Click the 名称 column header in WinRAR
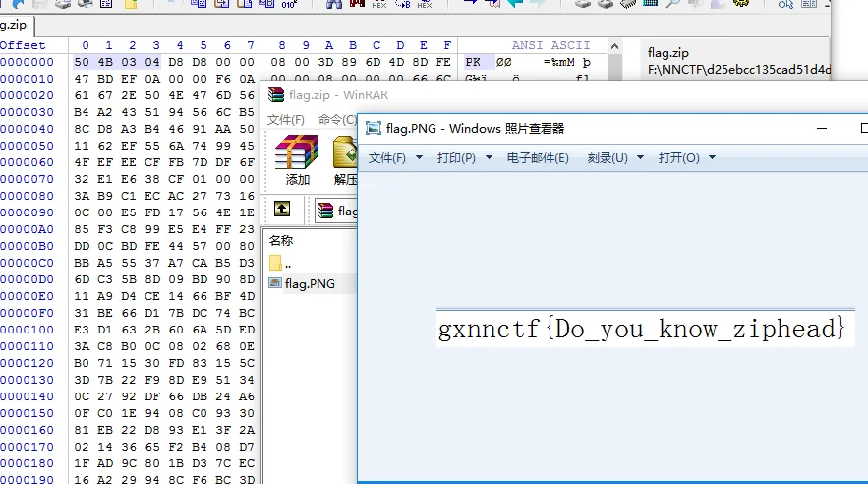Screen dimensions: 868x484 coord(281,240)
